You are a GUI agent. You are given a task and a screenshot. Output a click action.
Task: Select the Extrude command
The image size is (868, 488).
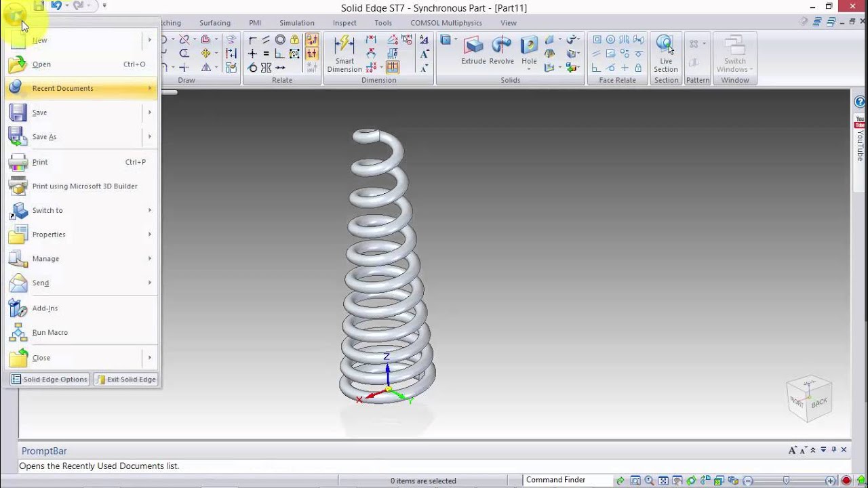(x=473, y=51)
